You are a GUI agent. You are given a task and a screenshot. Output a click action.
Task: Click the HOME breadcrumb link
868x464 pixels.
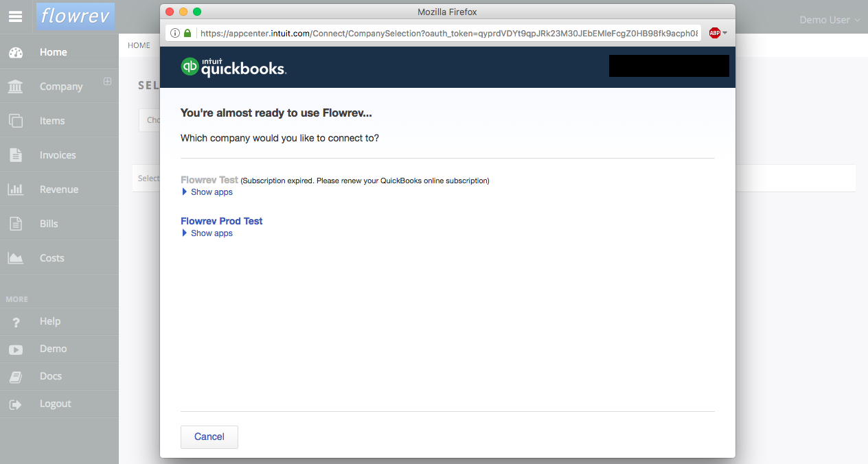coord(139,45)
